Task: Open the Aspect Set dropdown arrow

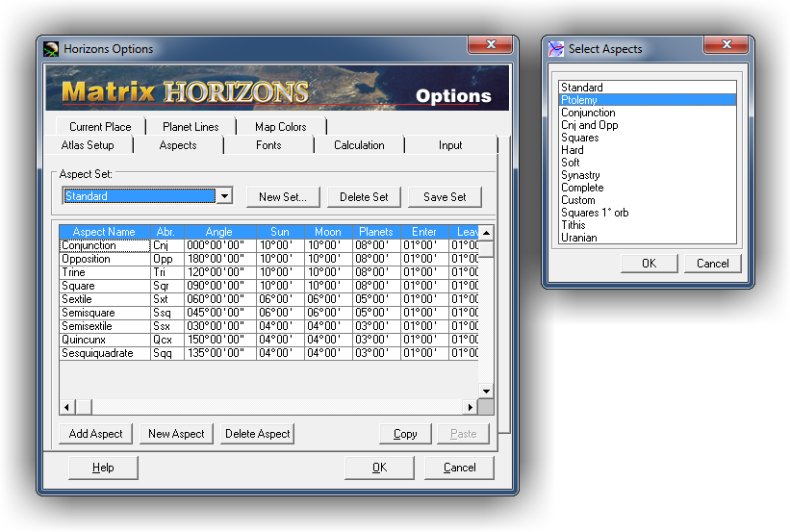Action: (x=225, y=195)
